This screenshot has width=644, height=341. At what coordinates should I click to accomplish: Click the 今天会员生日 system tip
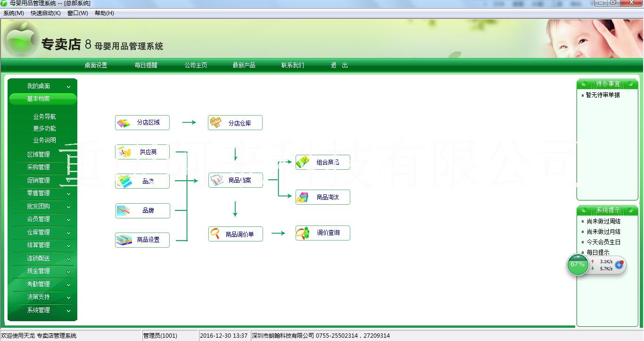coord(603,242)
